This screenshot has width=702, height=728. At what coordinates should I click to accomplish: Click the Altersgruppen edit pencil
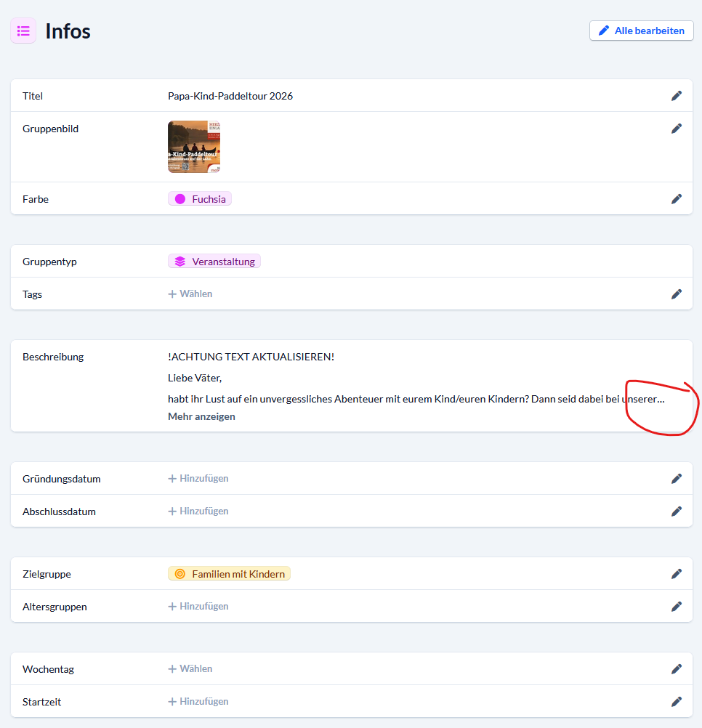tap(676, 607)
